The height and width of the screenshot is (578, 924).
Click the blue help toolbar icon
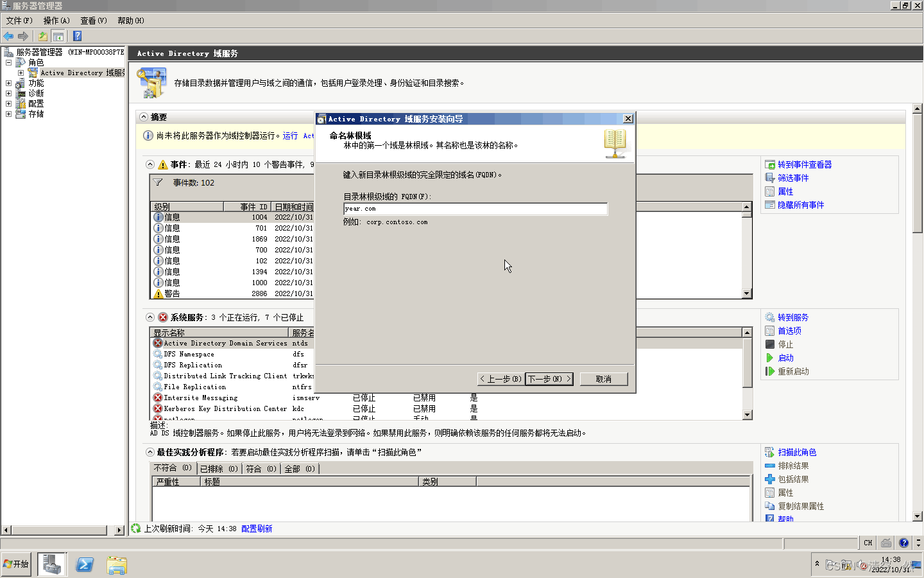(78, 36)
